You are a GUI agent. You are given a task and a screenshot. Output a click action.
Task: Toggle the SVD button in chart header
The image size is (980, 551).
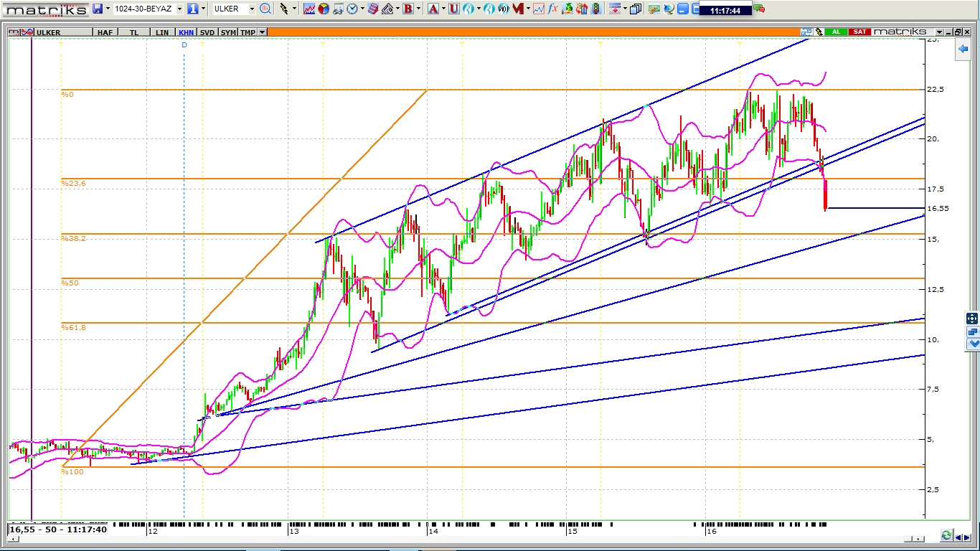207,32
